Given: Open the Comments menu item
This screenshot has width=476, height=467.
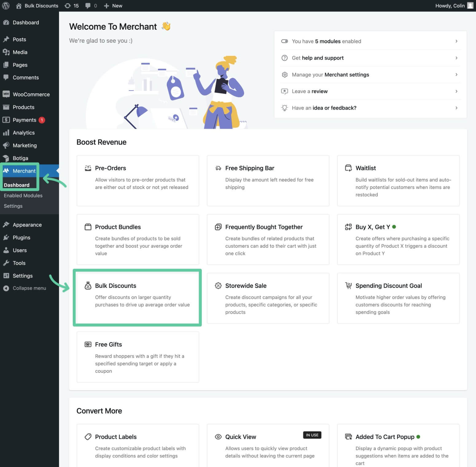Looking at the screenshot, I should (x=29, y=78).
